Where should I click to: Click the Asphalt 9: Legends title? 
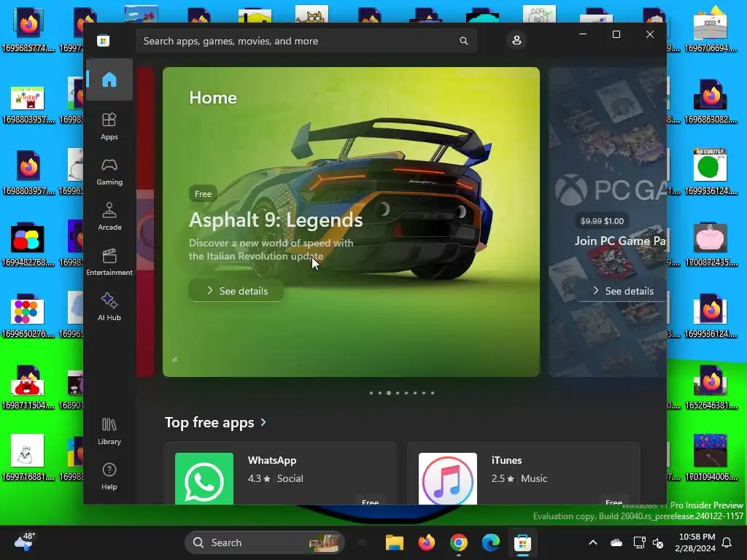[276, 220]
